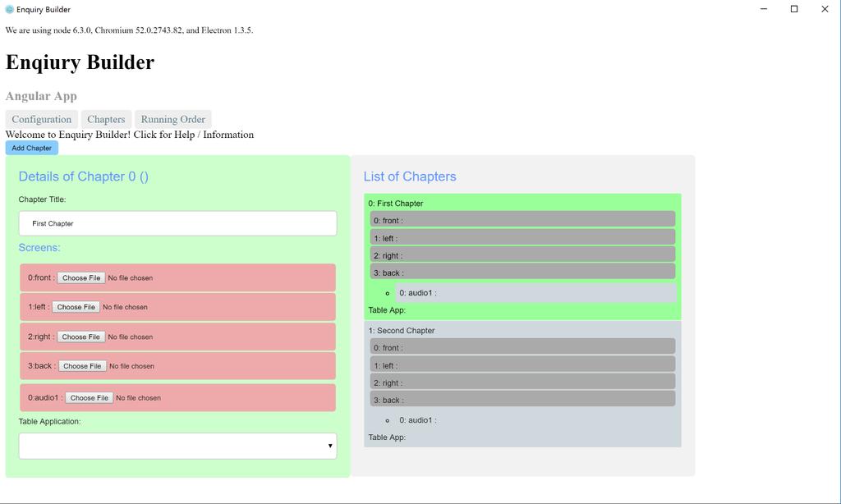Click '0: front' row in Second Chapter
Image resolution: width=841 pixels, height=504 pixels.
click(x=522, y=347)
